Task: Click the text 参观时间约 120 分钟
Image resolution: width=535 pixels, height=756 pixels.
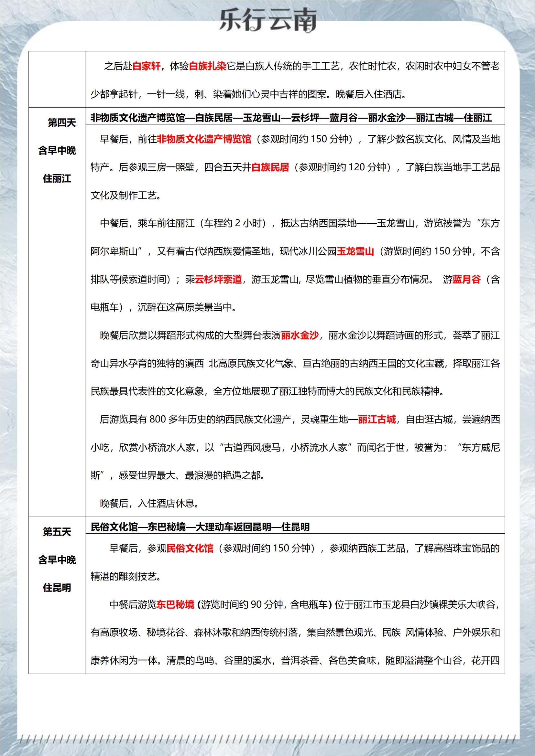Action: point(343,167)
